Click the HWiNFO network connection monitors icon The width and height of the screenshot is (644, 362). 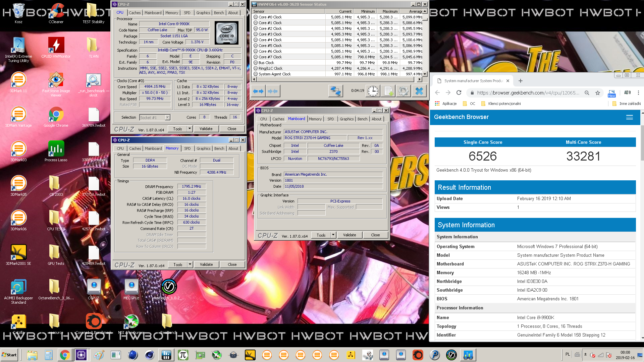335,91
